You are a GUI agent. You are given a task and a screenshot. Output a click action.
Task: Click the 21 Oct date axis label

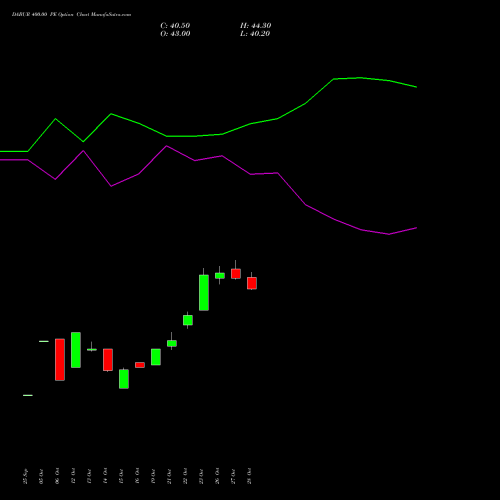(169, 476)
